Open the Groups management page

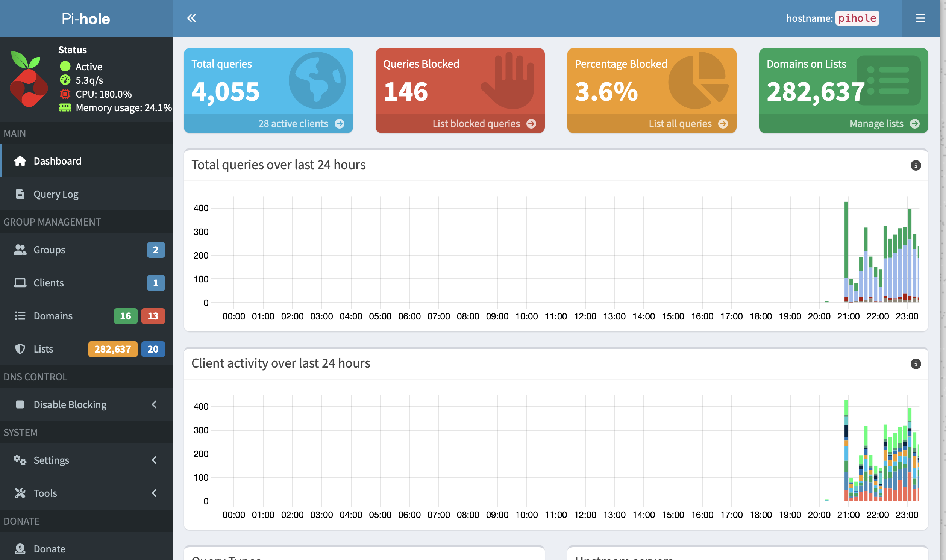(50, 250)
